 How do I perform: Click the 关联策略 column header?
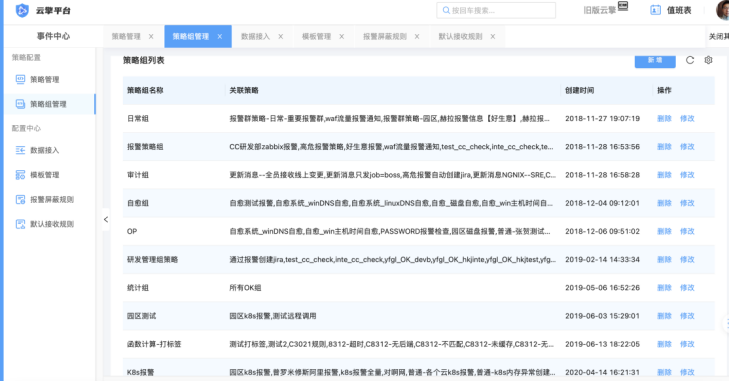coord(244,90)
